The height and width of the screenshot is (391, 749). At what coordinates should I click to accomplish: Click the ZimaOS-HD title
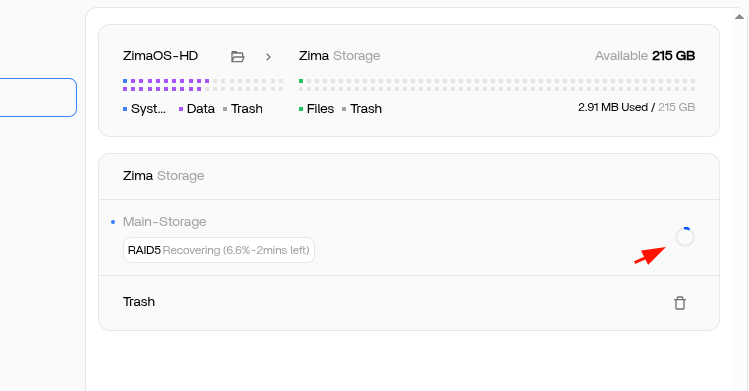pyautogui.click(x=160, y=56)
